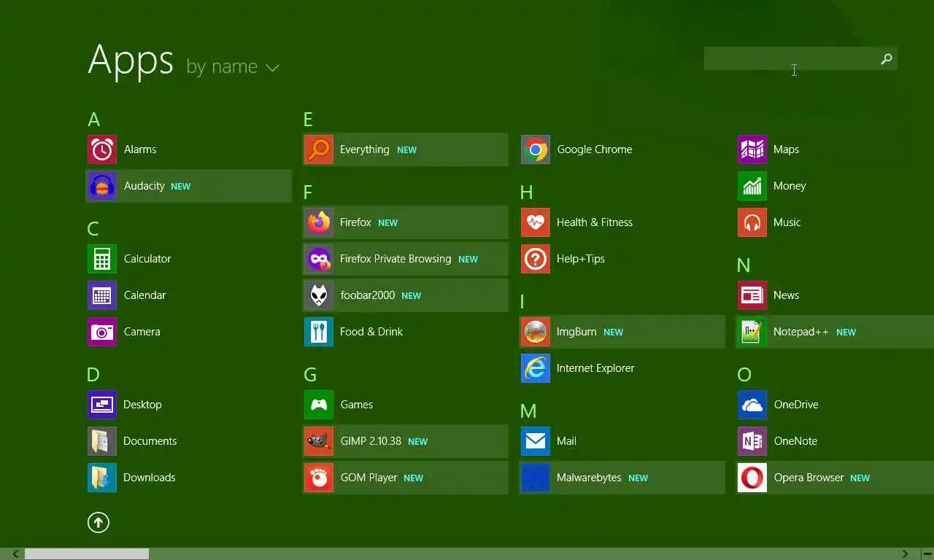Open the Internet Explorer icon
This screenshot has width=934, height=560.
(x=536, y=368)
